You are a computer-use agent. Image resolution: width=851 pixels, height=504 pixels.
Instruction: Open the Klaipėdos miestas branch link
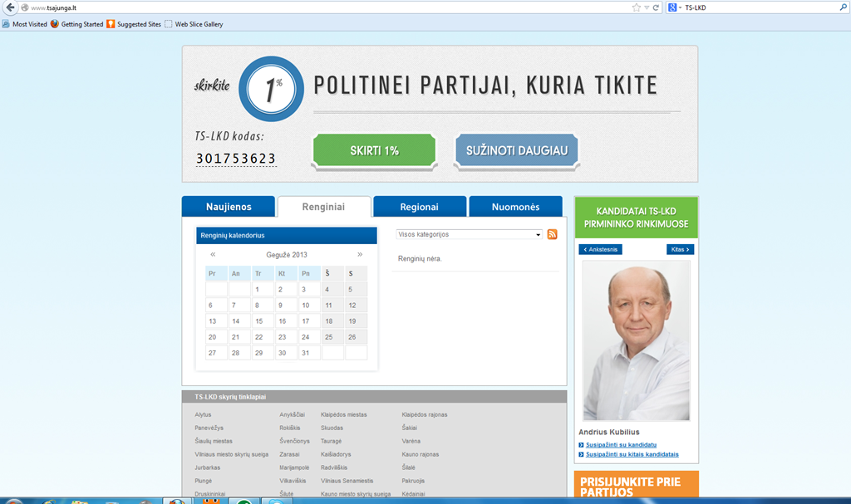[343, 414]
